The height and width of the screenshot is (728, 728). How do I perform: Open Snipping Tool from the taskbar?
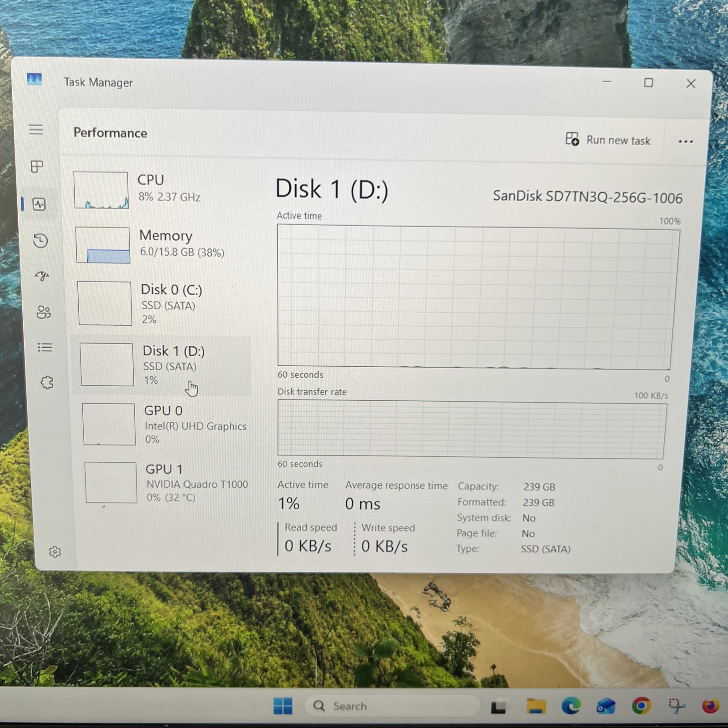pyautogui.click(x=677, y=706)
